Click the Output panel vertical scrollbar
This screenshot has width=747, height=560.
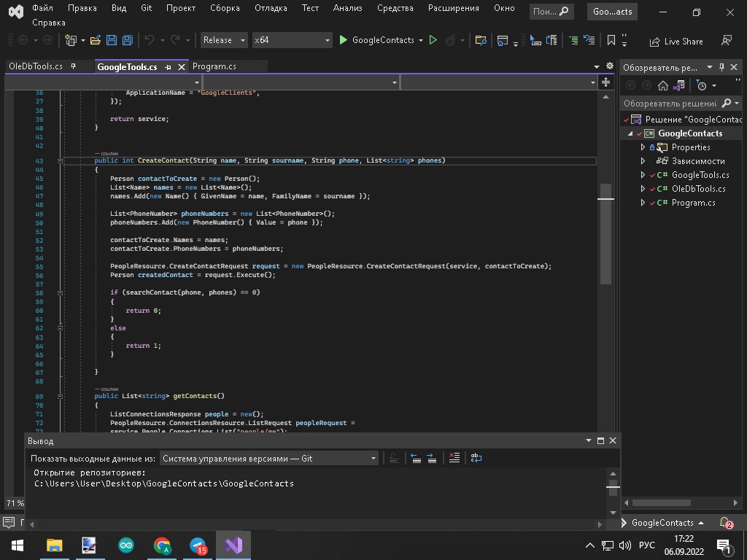614,486
